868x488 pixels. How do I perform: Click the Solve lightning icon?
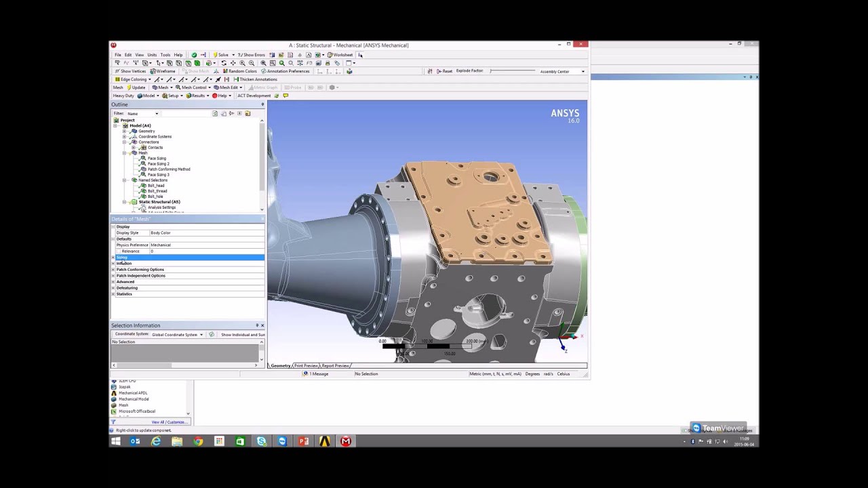(216, 55)
